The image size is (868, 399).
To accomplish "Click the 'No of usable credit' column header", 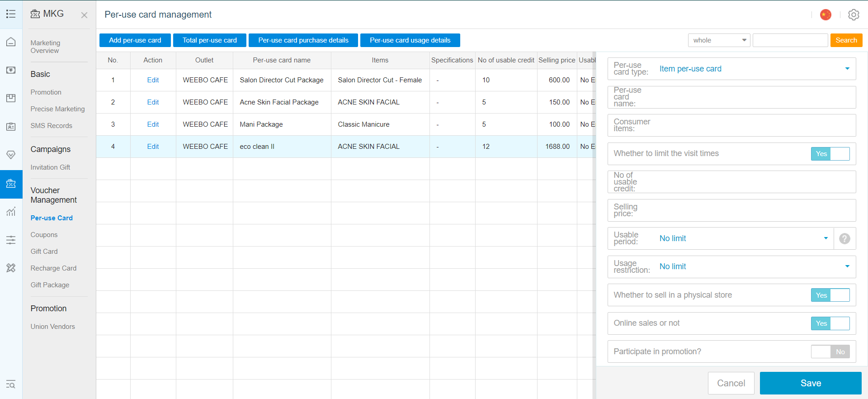I will click(506, 60).
